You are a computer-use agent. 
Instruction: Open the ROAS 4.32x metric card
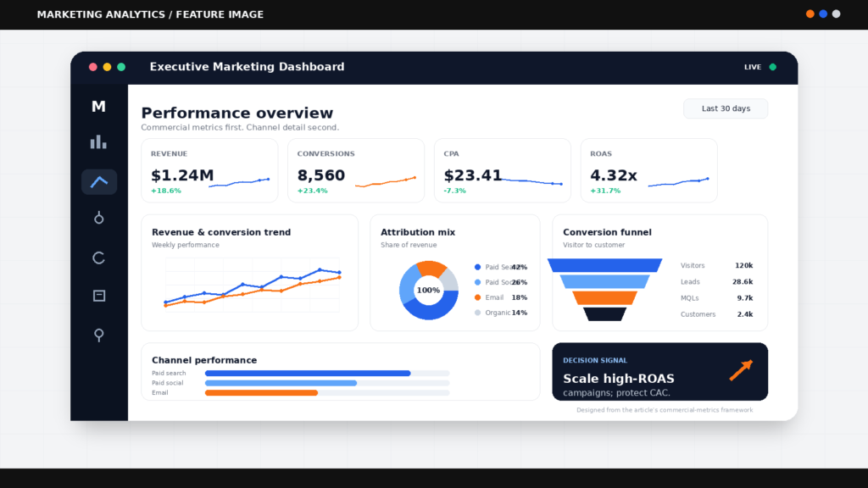coord(648,170)
